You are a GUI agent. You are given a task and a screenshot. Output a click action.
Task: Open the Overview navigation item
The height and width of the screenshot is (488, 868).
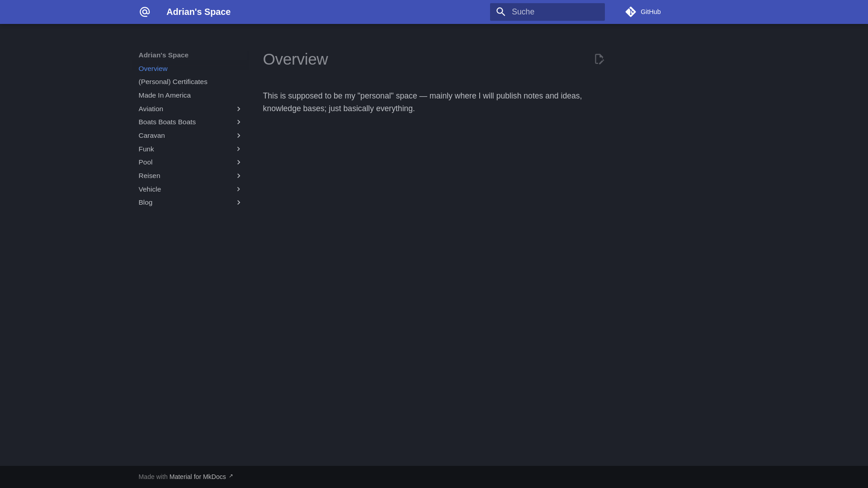point(153,69)
